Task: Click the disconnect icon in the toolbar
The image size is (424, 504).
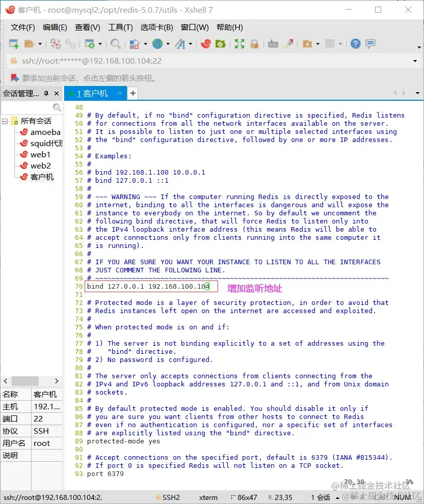Action: coord(56,44)
